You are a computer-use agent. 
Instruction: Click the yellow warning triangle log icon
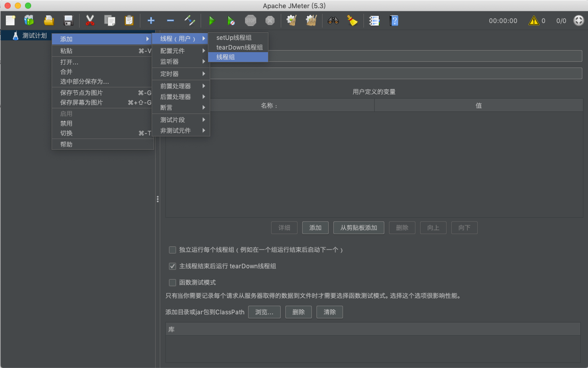(533, 20)
